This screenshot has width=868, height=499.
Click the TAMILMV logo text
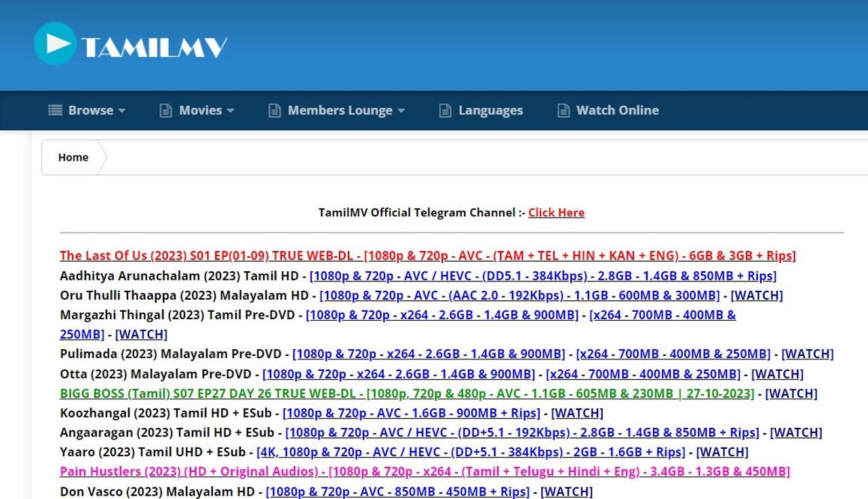tap(154, 47)
